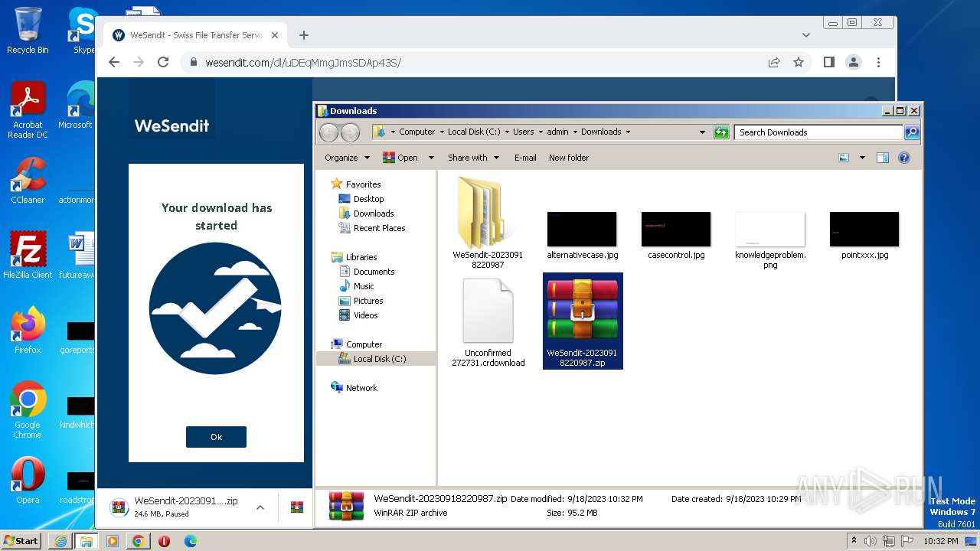This screenshot has width=980, height=551.
Task: Click the Open toolbar button
Action: point(400,158)
